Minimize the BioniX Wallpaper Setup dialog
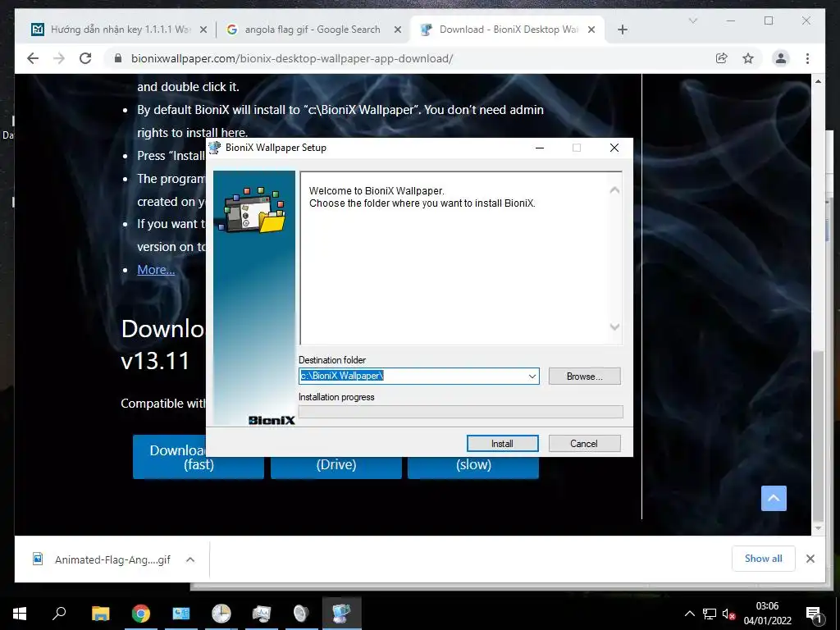The height and width of the screenshot is (630, 840). tap(540, 148)
